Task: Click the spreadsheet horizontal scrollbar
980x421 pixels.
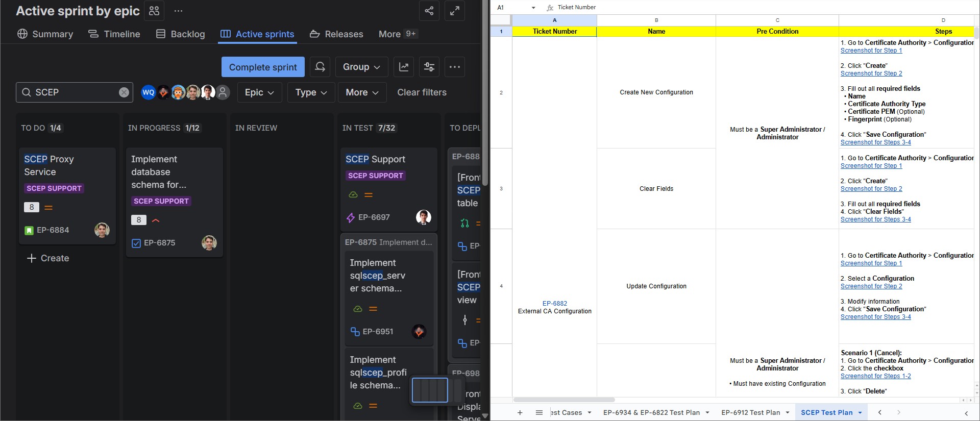Action: coord(564,400)
